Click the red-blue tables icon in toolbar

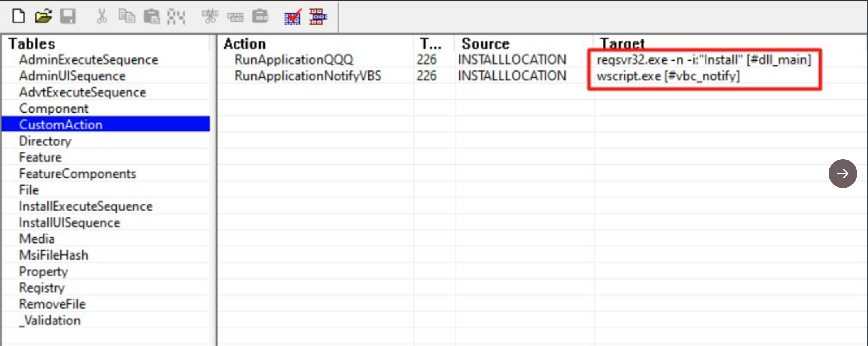(x=318, y=17)
